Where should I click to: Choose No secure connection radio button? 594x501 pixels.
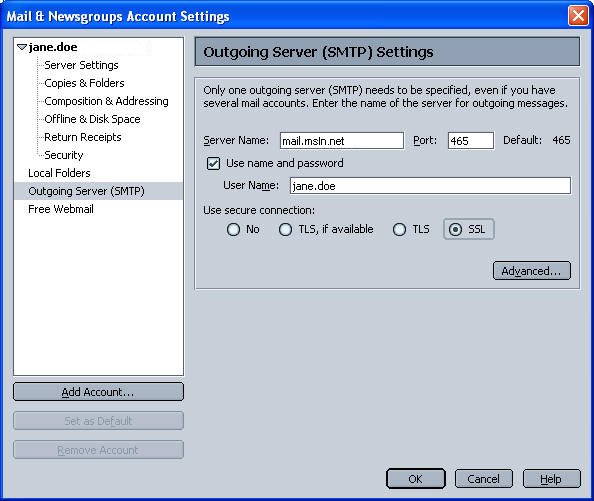coord(233,229)
